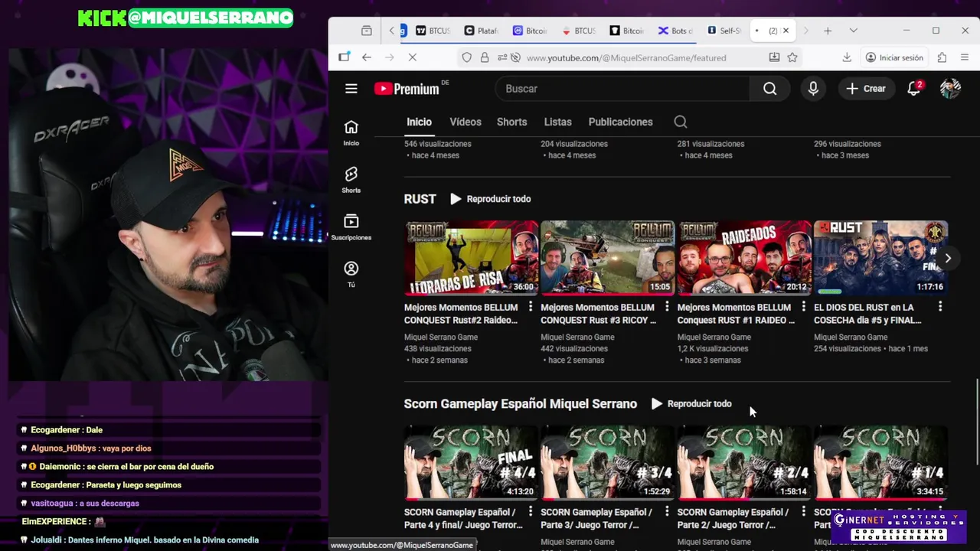Click the Crear button

866,89
